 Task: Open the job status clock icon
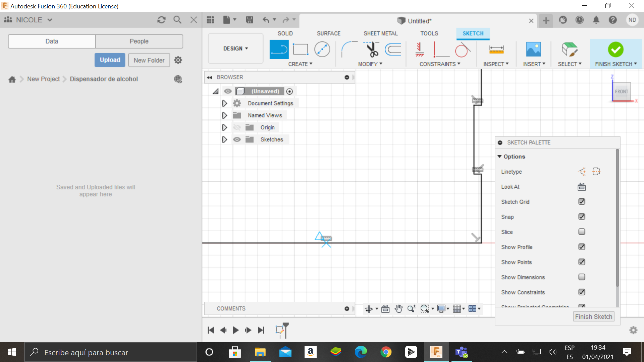click(580, 20)
